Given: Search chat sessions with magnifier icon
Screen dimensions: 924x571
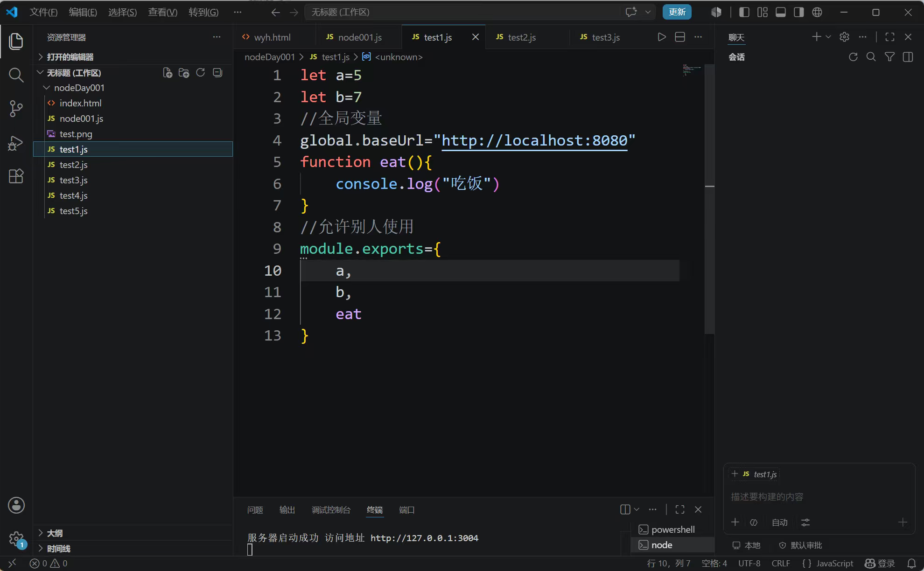Looking at the screenshot, I should click(871, 57).
